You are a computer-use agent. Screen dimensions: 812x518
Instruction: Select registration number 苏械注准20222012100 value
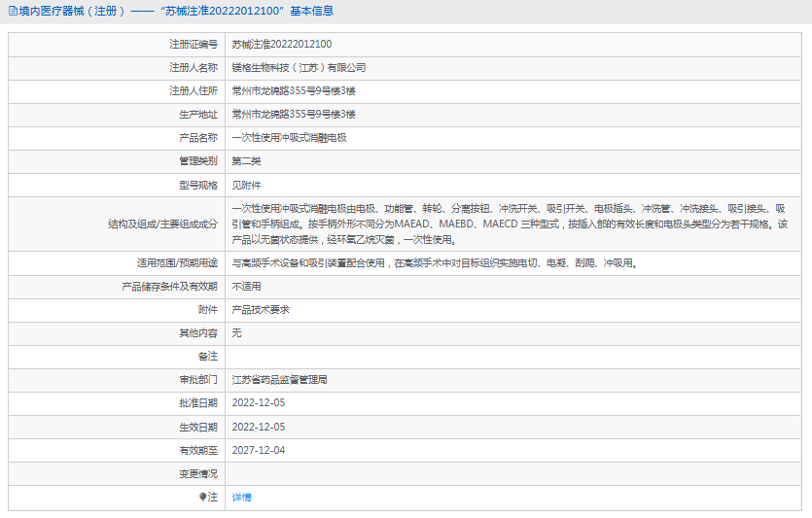point(282,45)
